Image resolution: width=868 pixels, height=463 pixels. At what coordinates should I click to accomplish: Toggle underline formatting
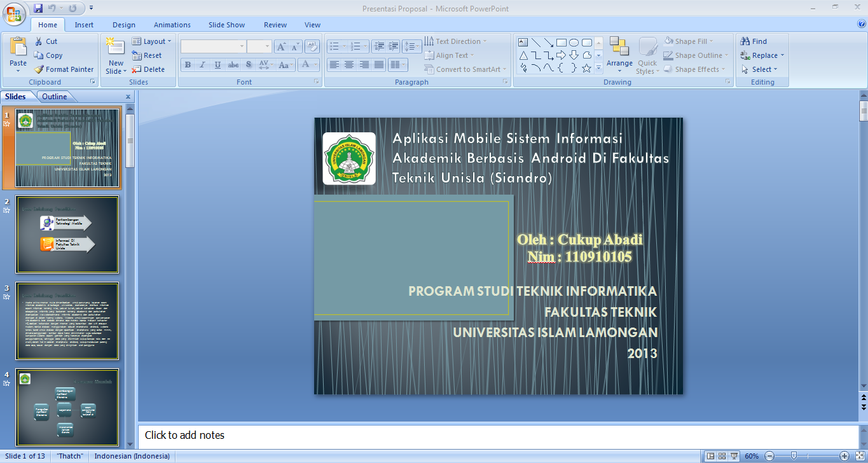point(217,65)
